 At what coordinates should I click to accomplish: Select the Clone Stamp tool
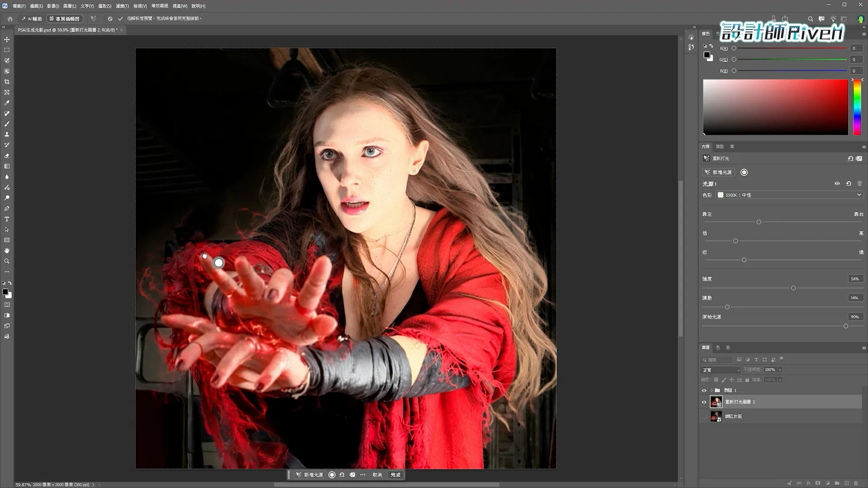tap(7, 135)
